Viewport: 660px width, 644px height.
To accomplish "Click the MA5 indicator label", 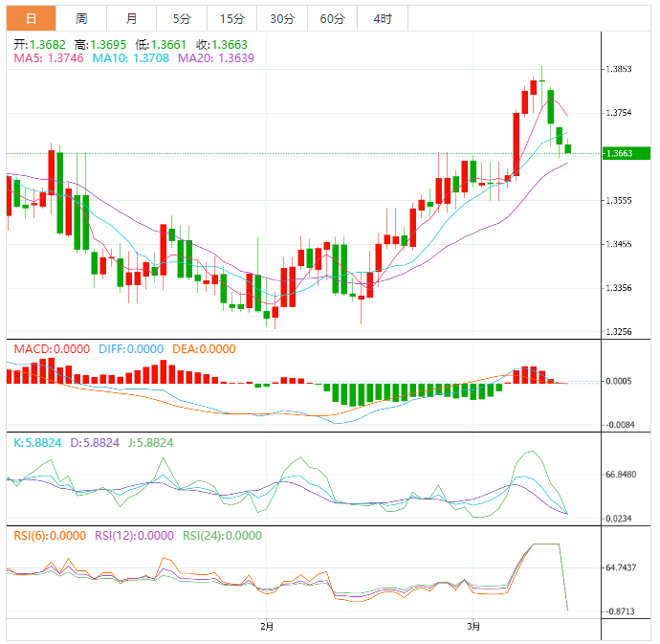I will click(x=49, y=58).
